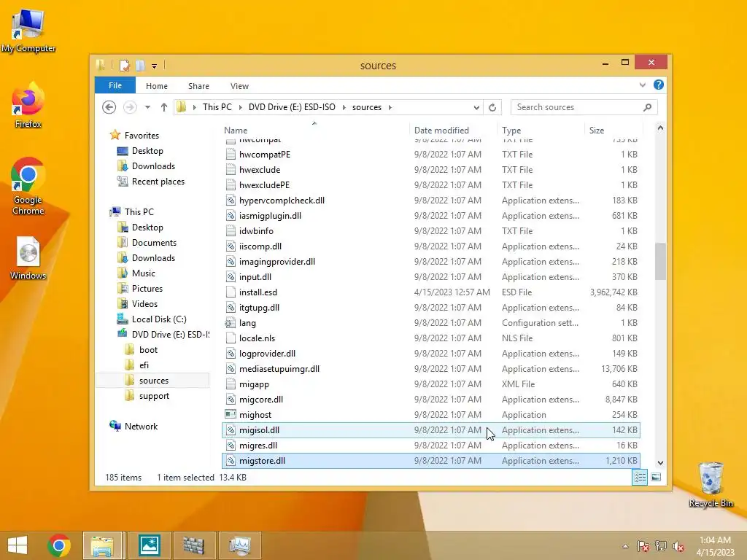747x560 pixels.
Task: Switch to Large icons view layout
Action: tap(656, 477)
